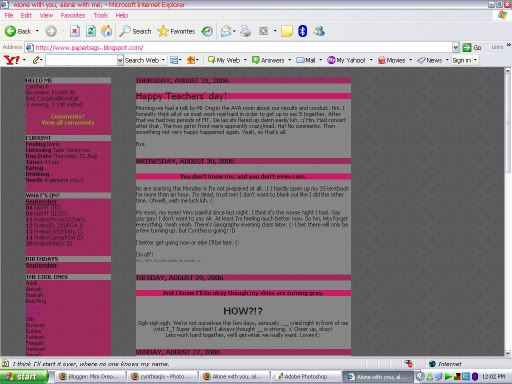Open the Answers dropdown arrow
Screen dimensions: 512x384
click(290, 60)
